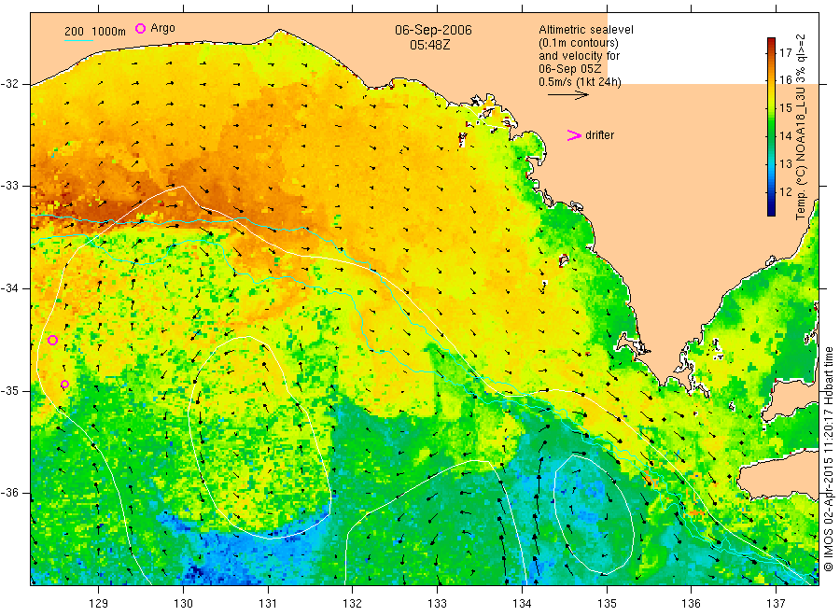Viewport: 840px width, 616px height.
Task: Click the longitude axis label '136'
Action: tap(692, 604)
